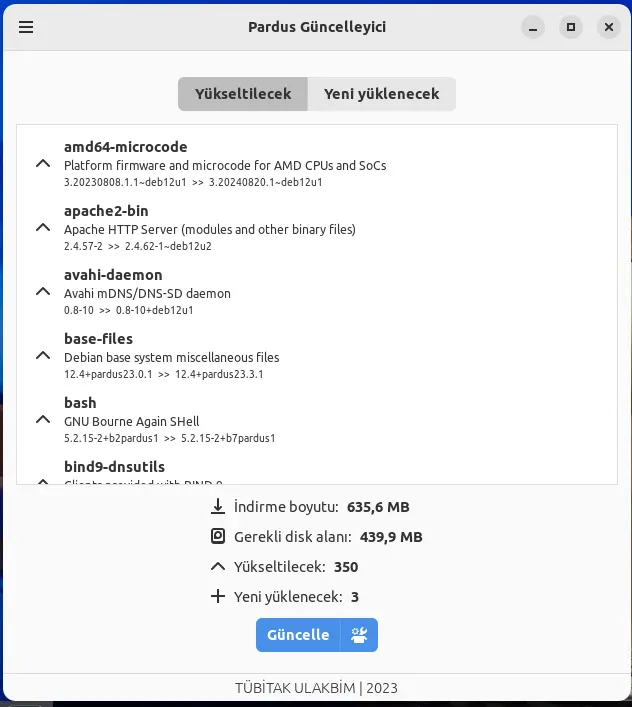
Task: Click the upgrade arrow beside amd64-microcode
Action: pyautogui.click(x=43, y=164)
